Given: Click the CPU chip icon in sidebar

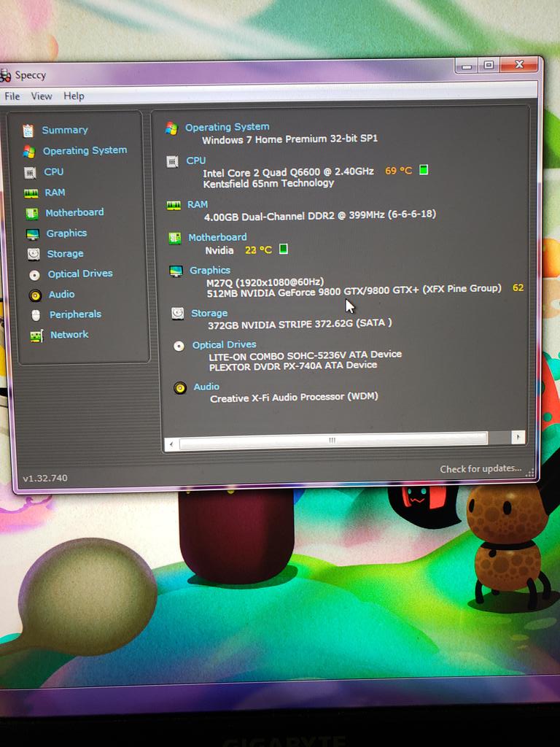Looking at the screenshot, I should click(30, 172).
